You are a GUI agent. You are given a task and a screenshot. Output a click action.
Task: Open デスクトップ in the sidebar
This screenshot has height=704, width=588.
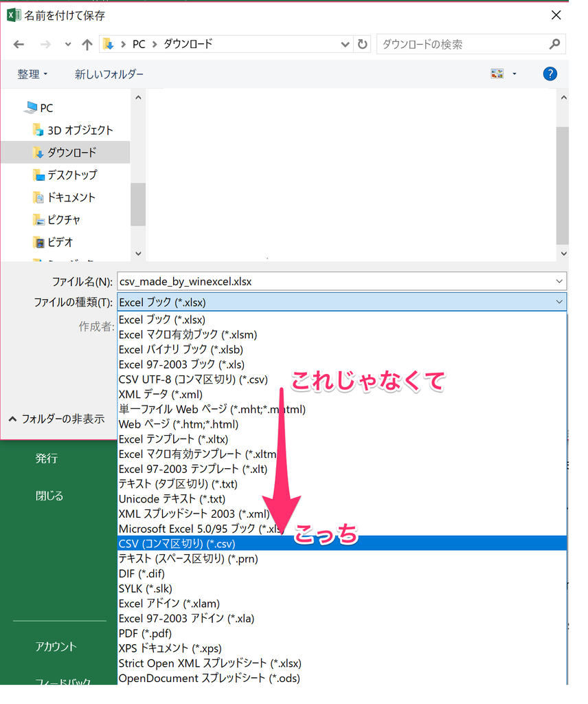[72, 175]
